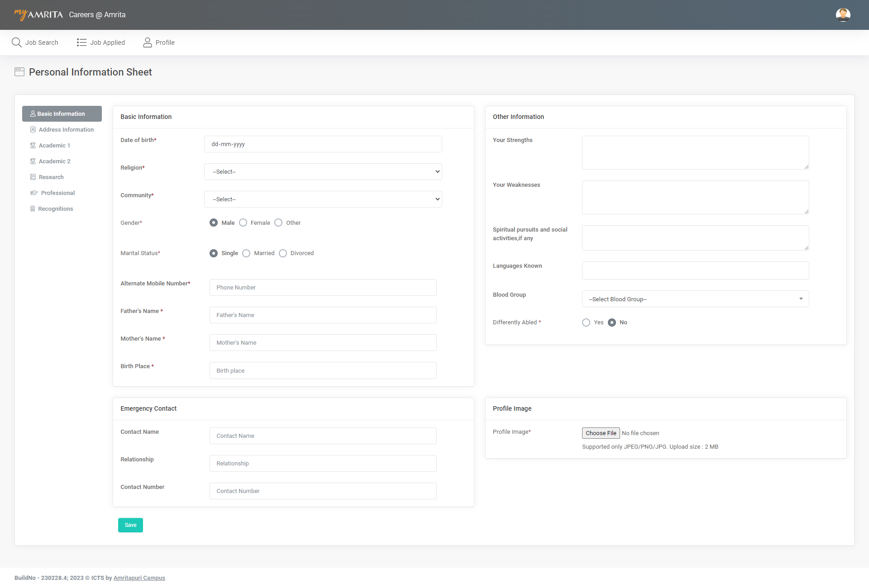Open the Community dropdown
The height and width of the screenshot is (588, 869).
click(x=323, y=199)
